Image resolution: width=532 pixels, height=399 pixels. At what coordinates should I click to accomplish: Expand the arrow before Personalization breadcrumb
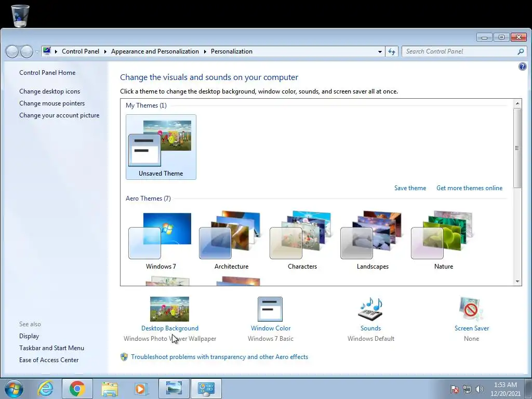pyautogui.click(x=205, y=51)
